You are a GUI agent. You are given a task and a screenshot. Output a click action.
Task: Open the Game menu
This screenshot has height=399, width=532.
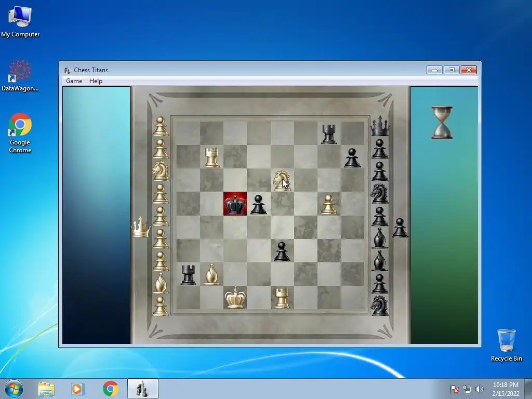click(74, 81)
